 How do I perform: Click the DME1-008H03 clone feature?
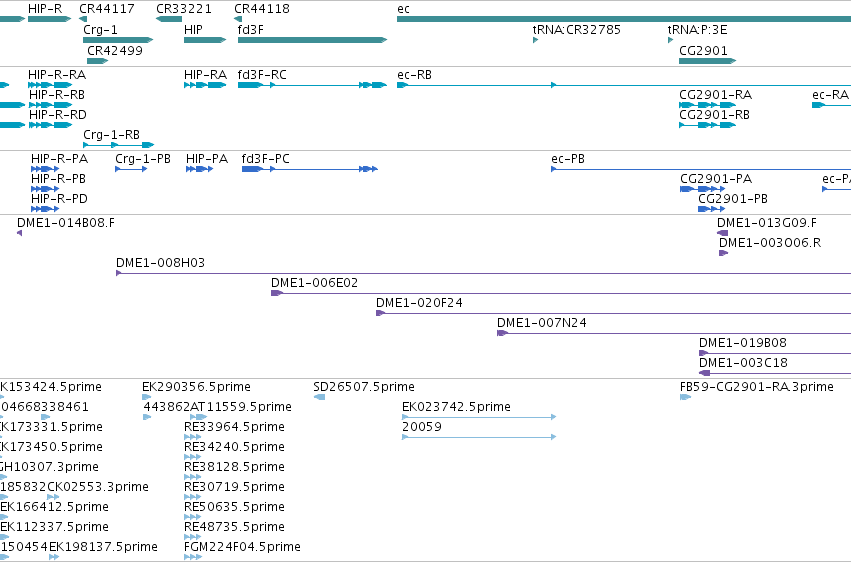484,273
